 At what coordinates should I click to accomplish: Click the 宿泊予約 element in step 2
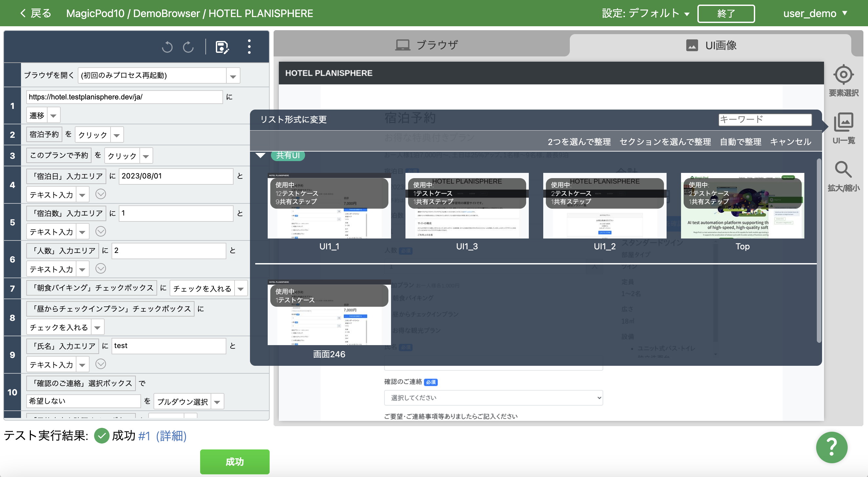click(44, 135)
